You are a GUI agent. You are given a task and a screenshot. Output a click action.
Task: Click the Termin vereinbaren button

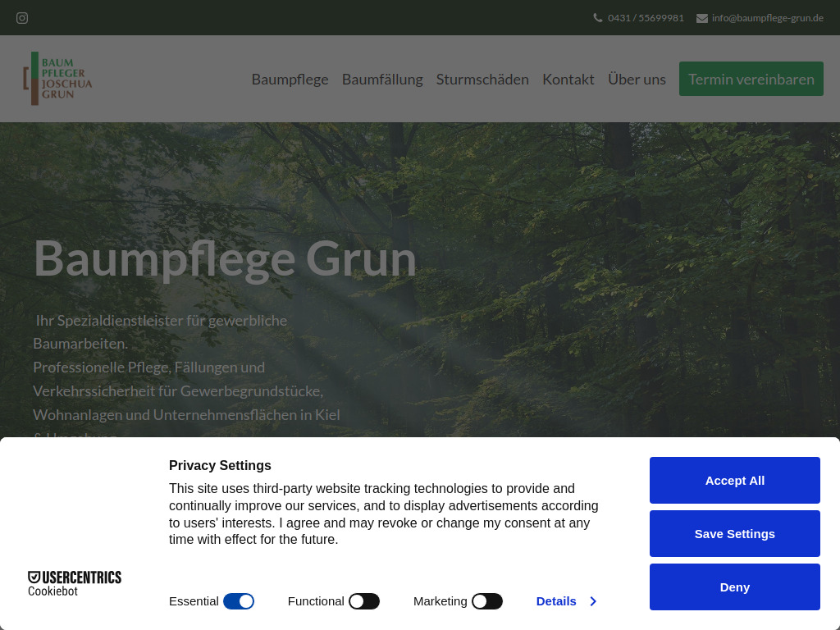(751, 79)
